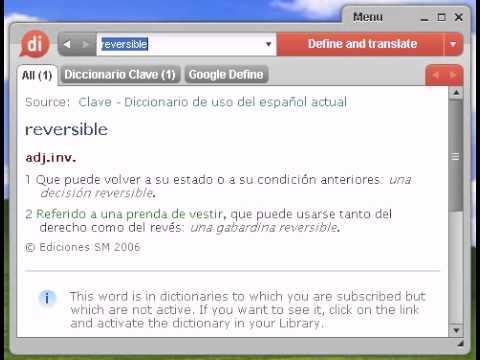Go forward with the right history arrow
The height and width of the screenshot is (360, 480).
(85, 44)
